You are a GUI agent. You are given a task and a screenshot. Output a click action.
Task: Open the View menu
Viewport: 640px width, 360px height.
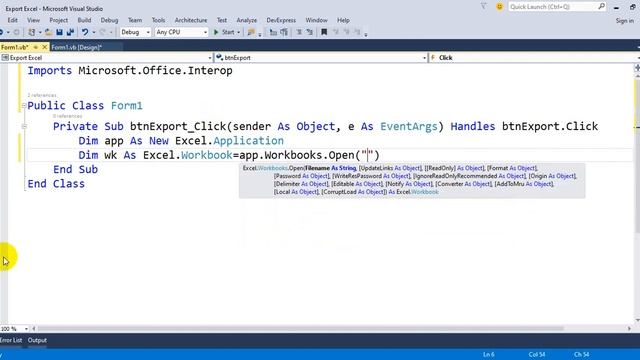[33, 20]
